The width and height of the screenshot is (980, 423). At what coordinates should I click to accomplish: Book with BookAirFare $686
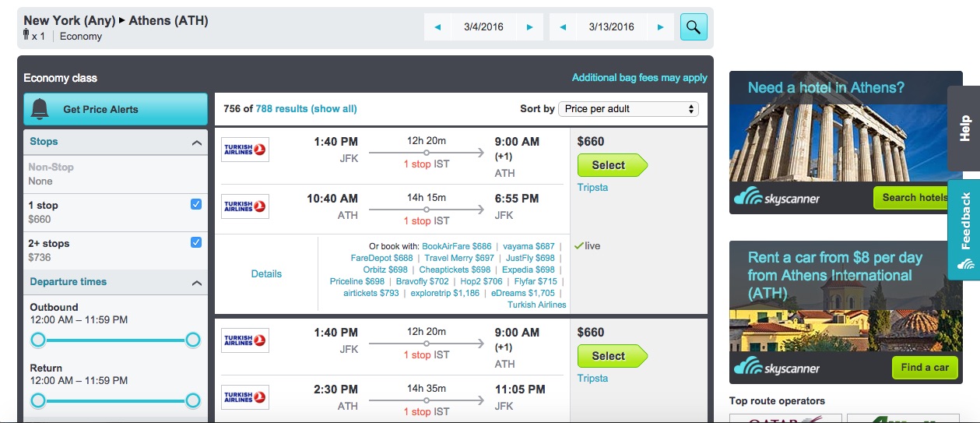[x=457, y=246]
